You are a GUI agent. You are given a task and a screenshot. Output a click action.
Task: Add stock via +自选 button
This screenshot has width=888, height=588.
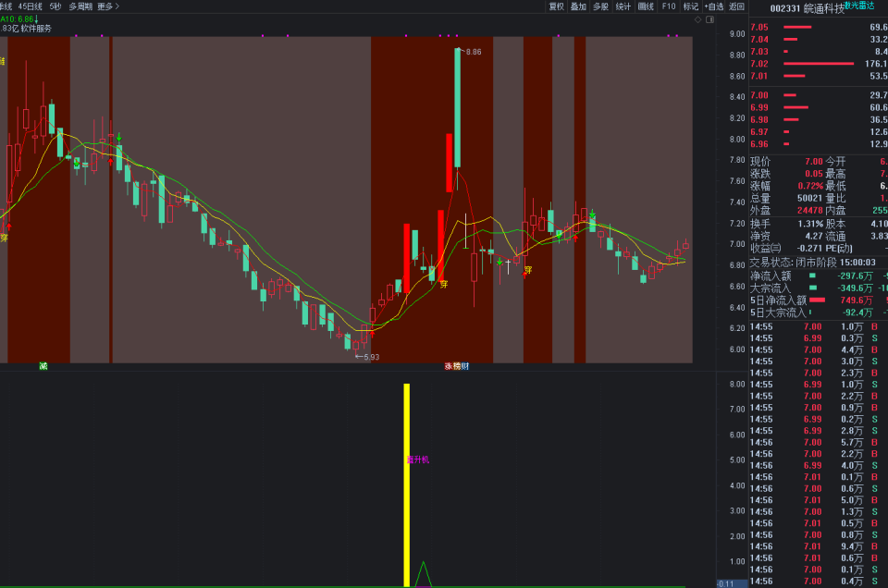point(713,6)
